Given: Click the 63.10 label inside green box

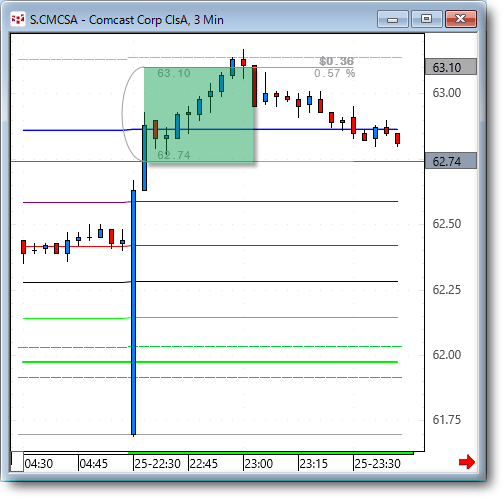Looking at the screenshot, I should coord(174,73).
